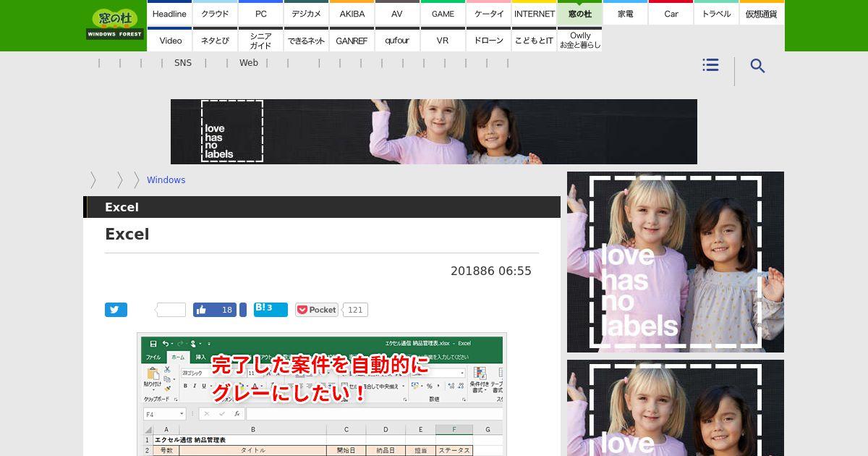Screen dimensions: 868x456
Task: Click the empty Twitter count bubble
Action: 171,310
